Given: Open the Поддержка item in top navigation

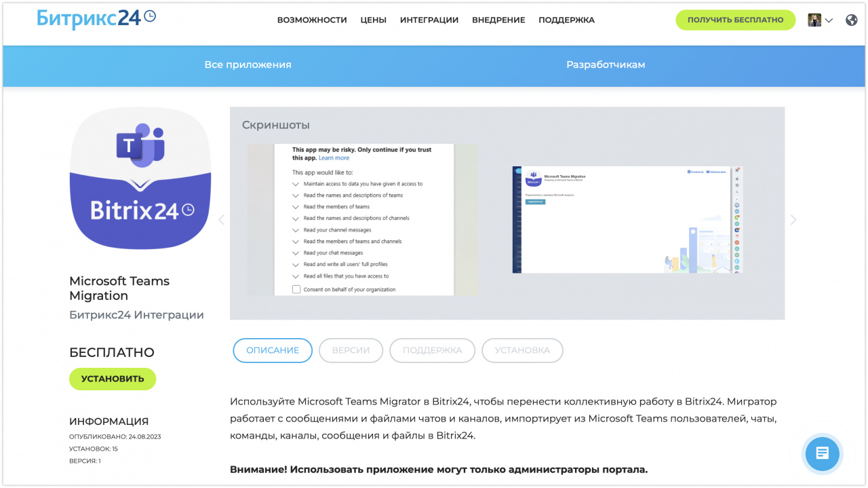Looking at the screenshot, I should [566, 20].
